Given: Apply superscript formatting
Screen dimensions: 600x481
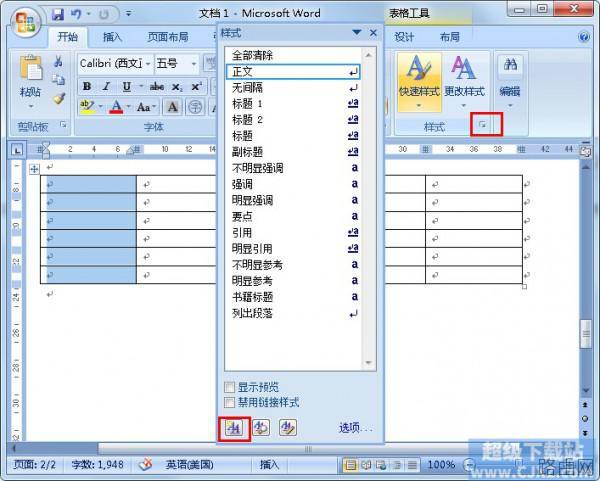Looking at the screenshot, I should (x=197, y=86).
